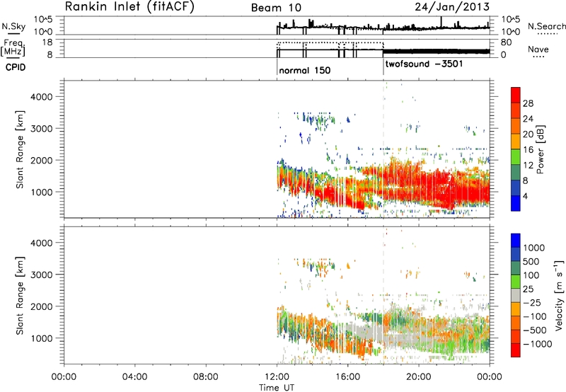This screenshot has height=392, width=566.
Task: Click the '16' tick on the power colorbar
Action: click(528, 150)
